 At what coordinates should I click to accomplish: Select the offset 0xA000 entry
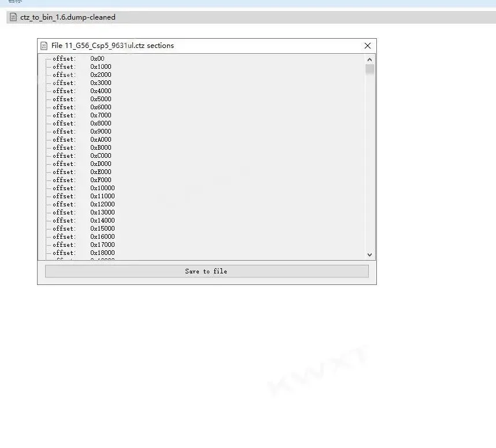82,139
